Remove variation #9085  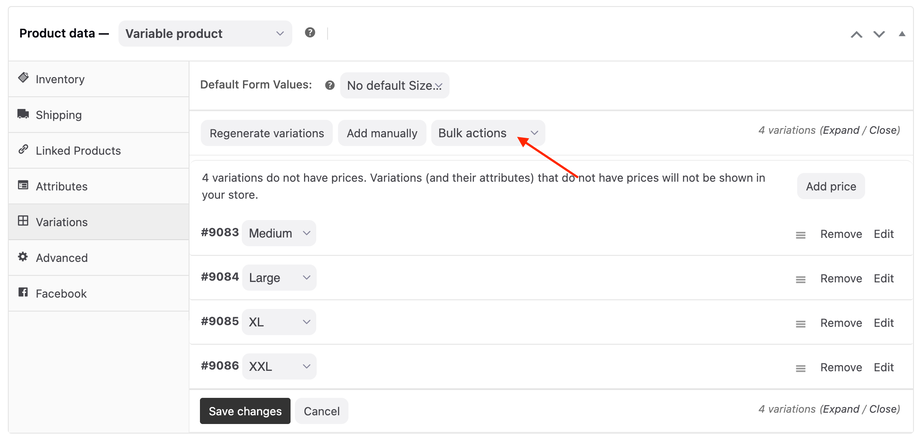click(840, 323)
